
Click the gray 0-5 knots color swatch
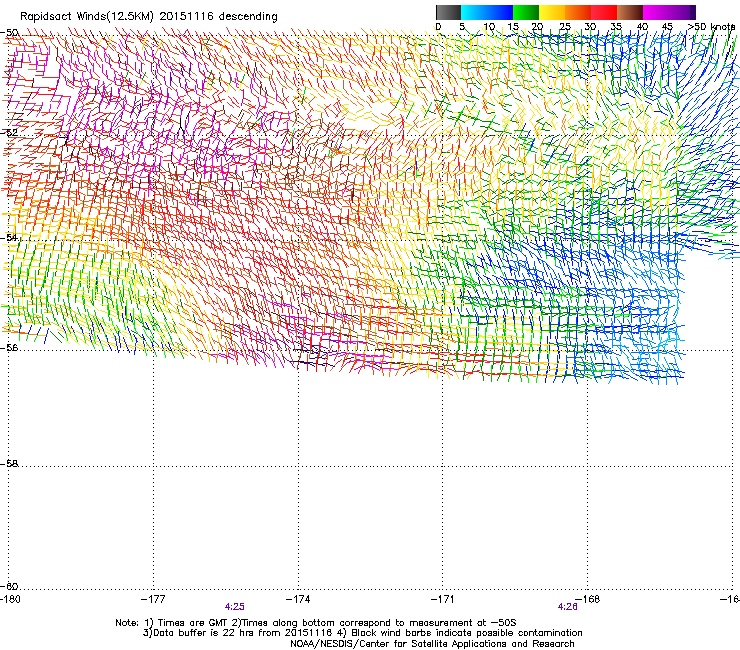pos(448,12)
